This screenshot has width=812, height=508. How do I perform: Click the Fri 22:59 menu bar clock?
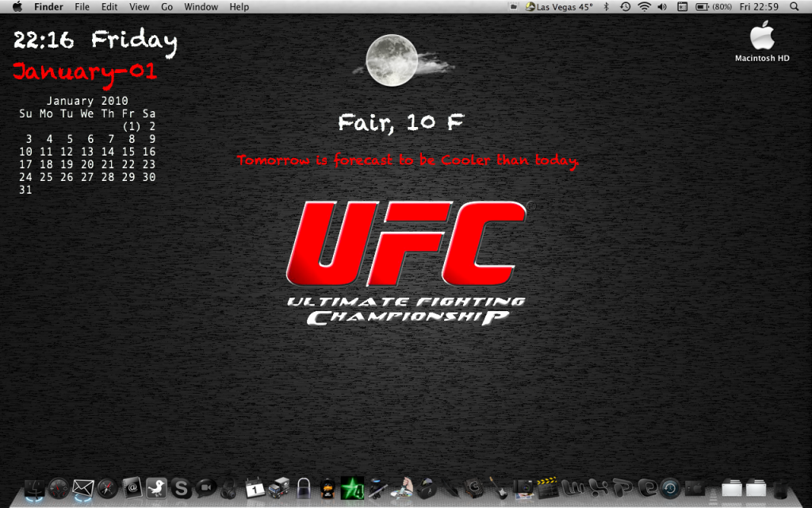coord(759,6)
